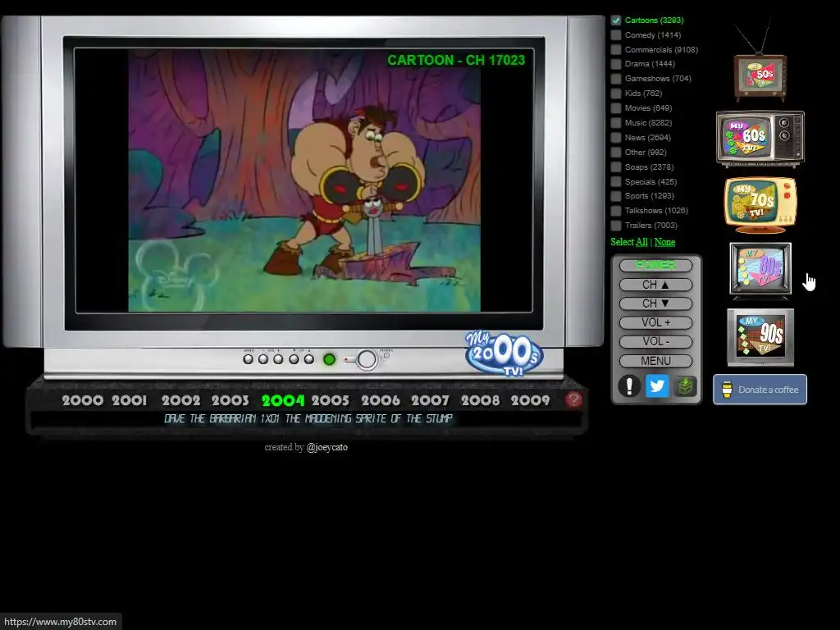Open the My 90s TV icon
The image size is (840, 630).
click(x=760, y=337)
